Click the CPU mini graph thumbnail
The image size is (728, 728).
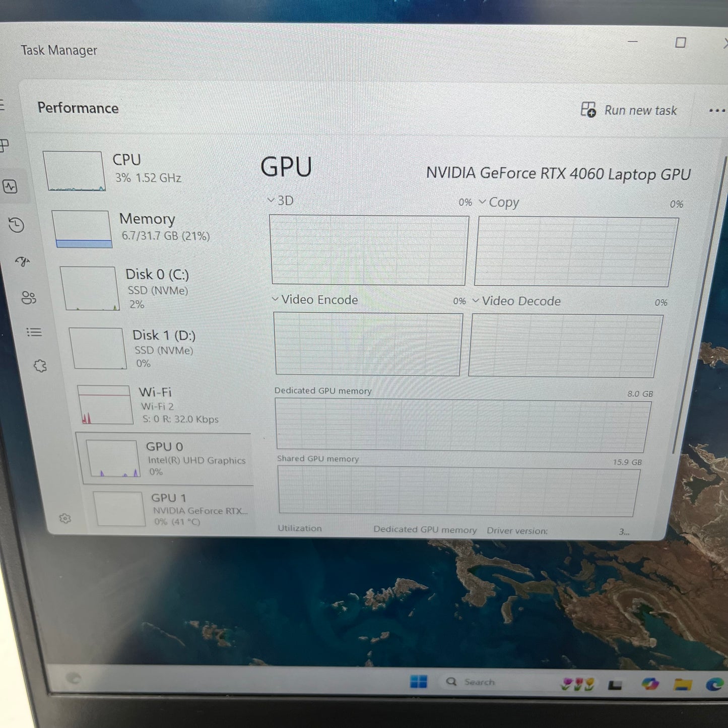pyautogui.click(x=74, y=171)
